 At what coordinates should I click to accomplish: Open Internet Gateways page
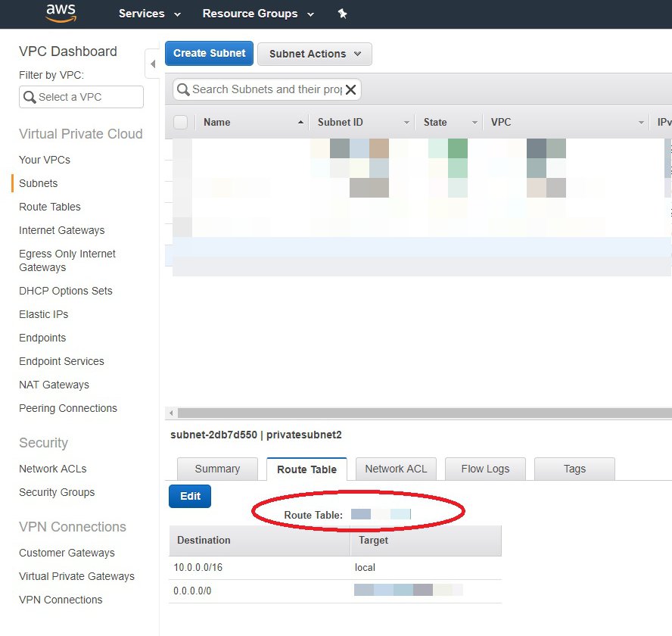tap(62, 230)
